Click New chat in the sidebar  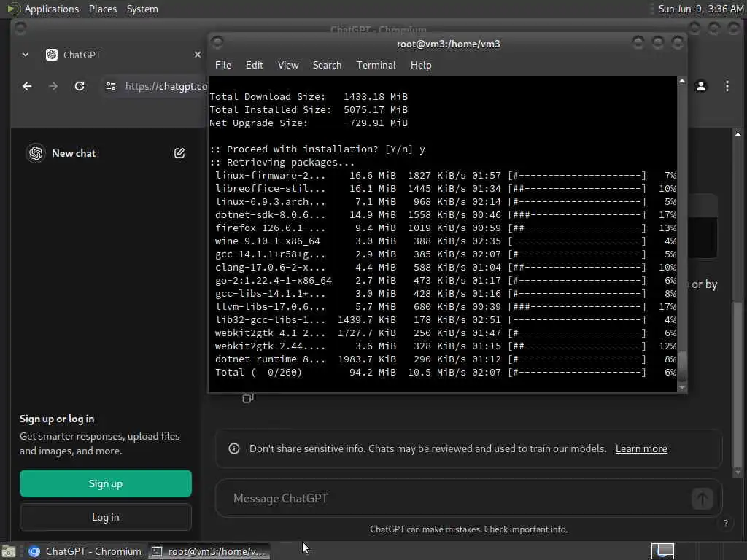tap(74, 153)
